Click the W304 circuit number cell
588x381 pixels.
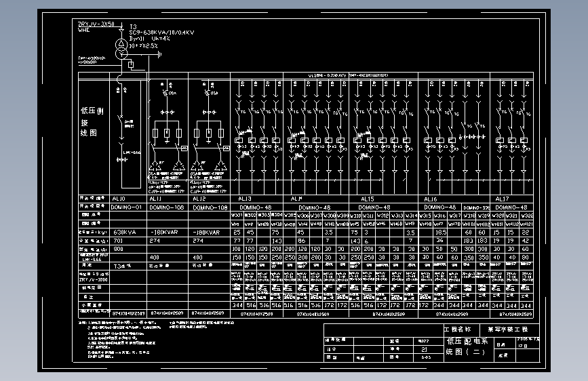277,216
